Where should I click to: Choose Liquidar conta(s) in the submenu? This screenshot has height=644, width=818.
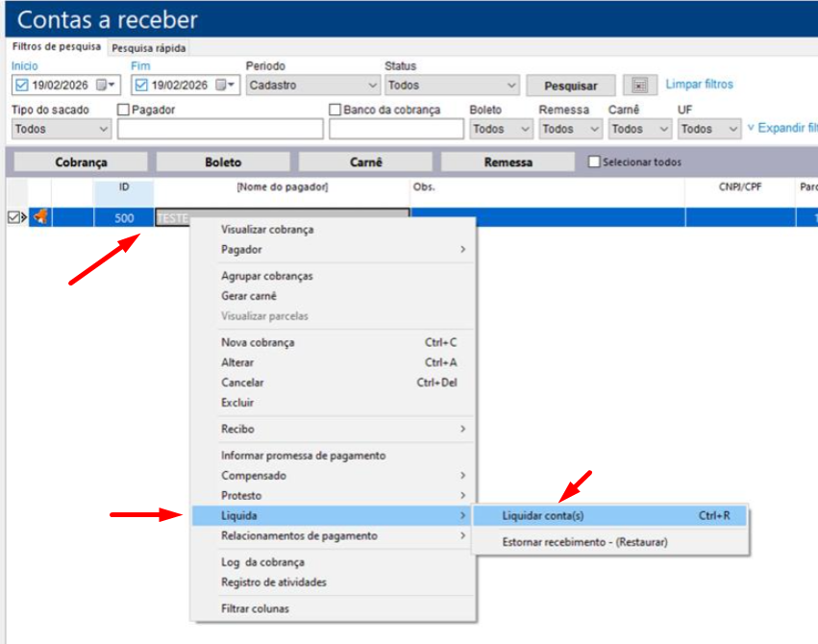coord(543,516)
